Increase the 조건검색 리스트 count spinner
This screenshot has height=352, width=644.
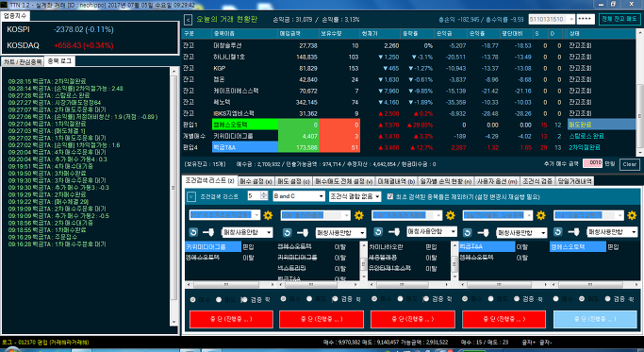click(264, 193)
